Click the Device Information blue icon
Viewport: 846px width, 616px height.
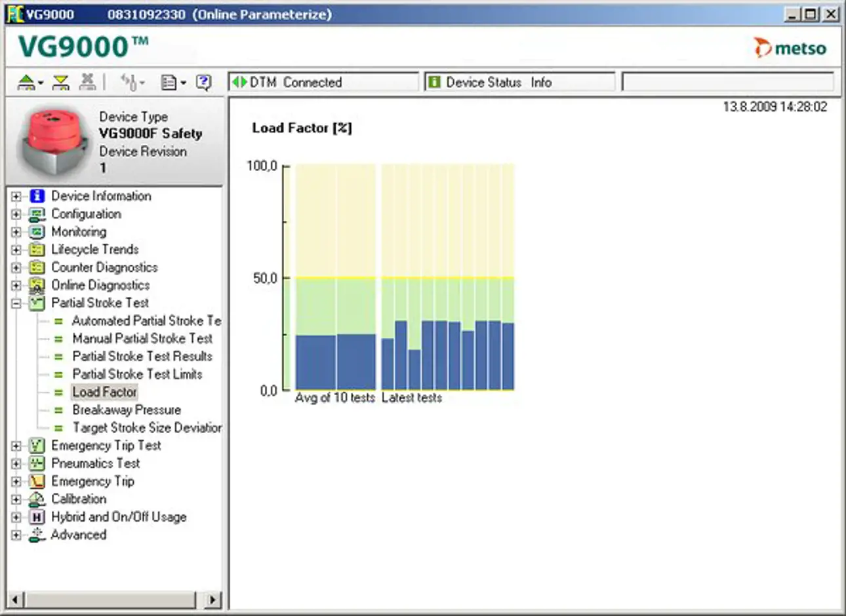(37, 196)
